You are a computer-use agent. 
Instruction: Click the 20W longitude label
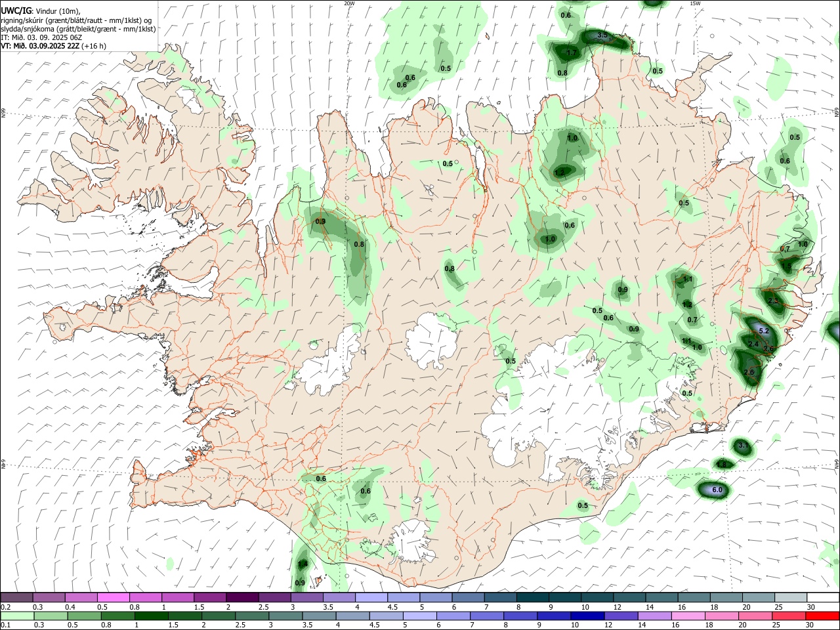[350, 3]
